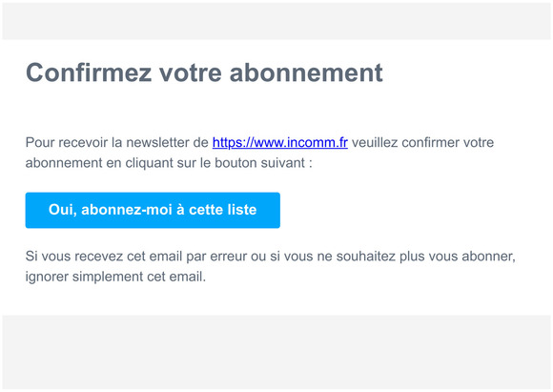553x392 pixels.
Task: Click the sentence starting "Si vous recevez cet email"
Action: (270, 266)
